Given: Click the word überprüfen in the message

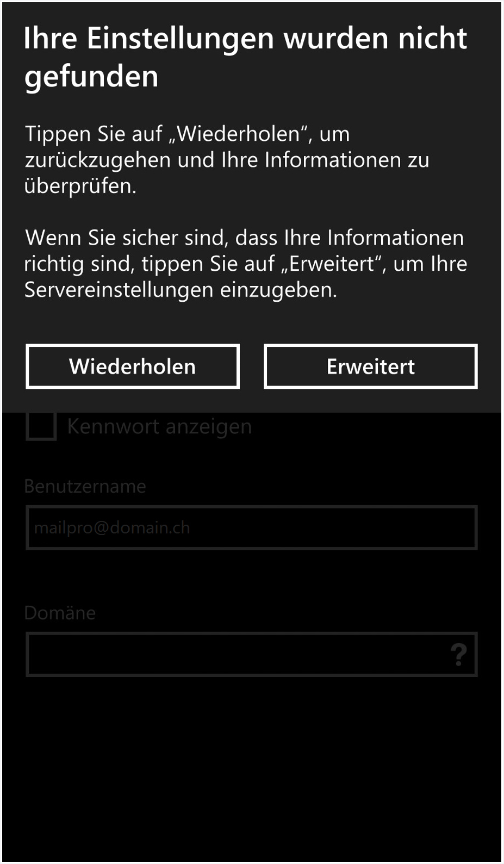Looking at the screenshot, I should coord(80,186).
